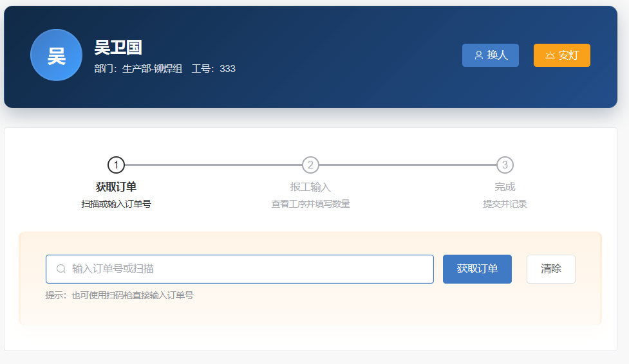
Task: Select step 2 circle in progress bar
Action: coord(310,165)
